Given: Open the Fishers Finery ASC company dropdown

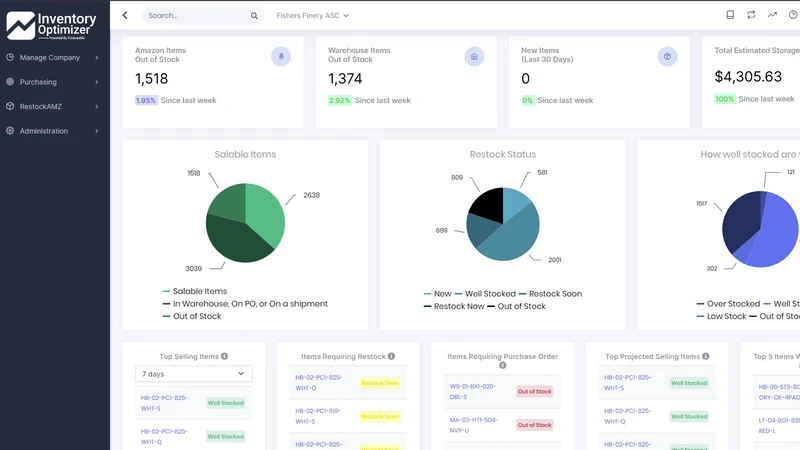Looking at the screenshot, I should (312, 15).
